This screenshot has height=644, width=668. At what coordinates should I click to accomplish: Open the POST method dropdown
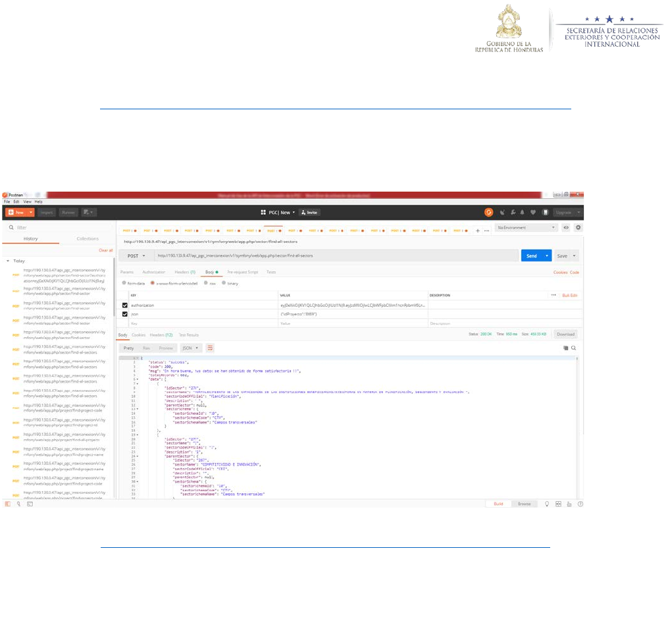coord(136,255)
